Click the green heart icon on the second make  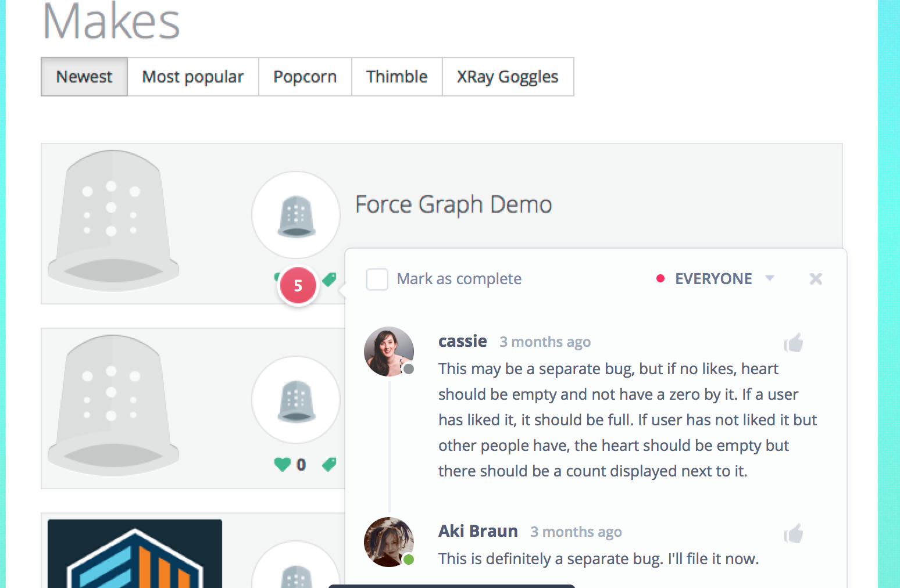coord(283,464)
